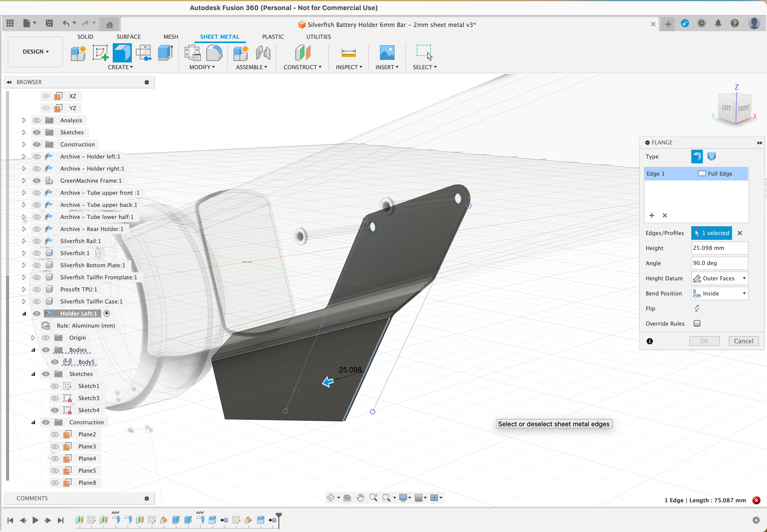Edit the Height value field showing 25.098 mm

(719, 248)
